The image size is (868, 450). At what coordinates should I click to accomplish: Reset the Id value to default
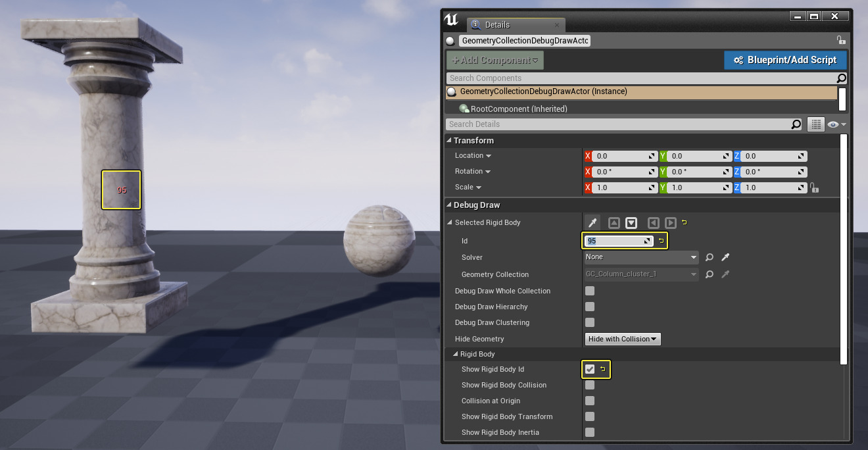[x=661, y=241]
